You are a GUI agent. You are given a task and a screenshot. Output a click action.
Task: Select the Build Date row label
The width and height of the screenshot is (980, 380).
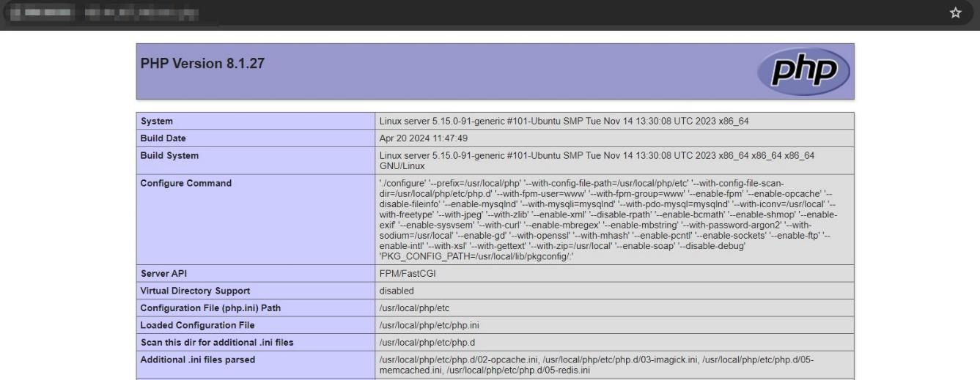163,138
